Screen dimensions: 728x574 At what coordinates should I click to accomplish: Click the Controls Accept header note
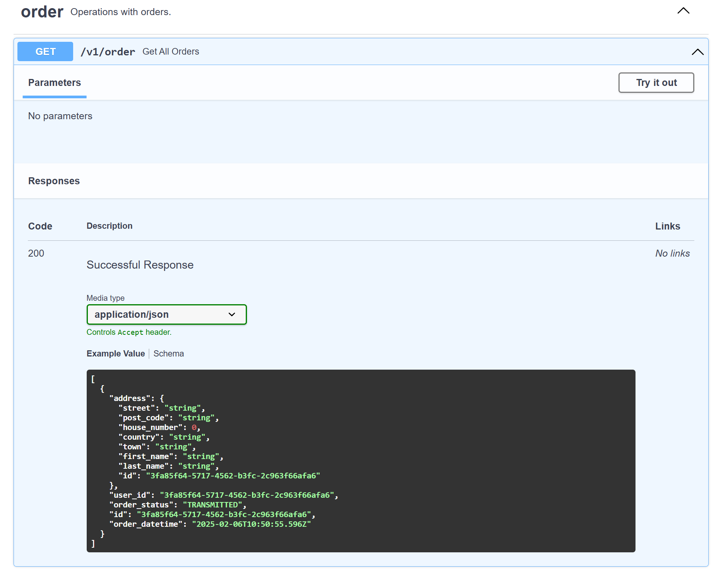[129, 332]
